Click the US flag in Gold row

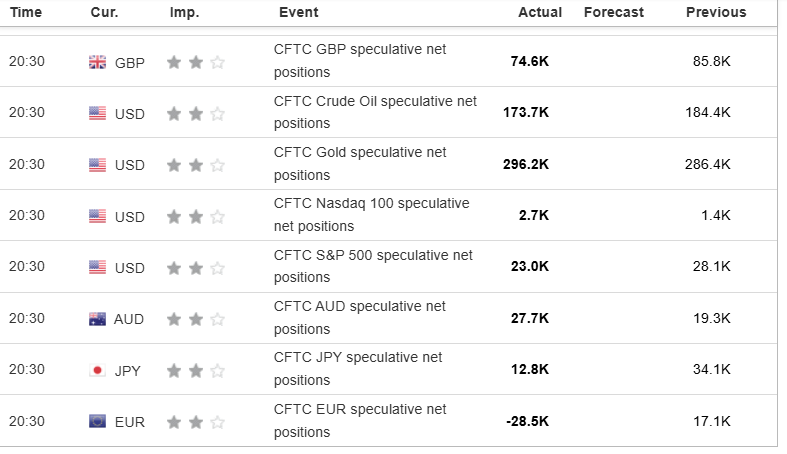click(97, 165)
